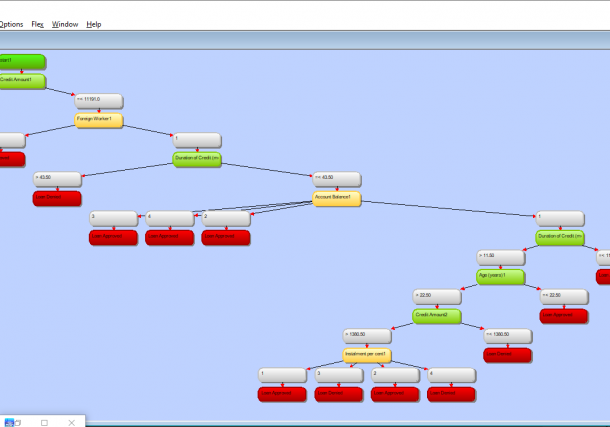Open the Help menu
The height and width of the screenshot is (427, 610).
[x=94, y=24]
